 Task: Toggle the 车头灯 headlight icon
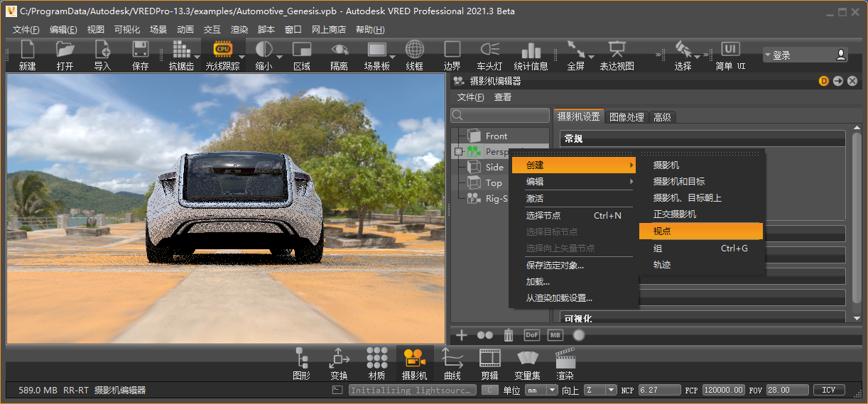coord(490,50)
